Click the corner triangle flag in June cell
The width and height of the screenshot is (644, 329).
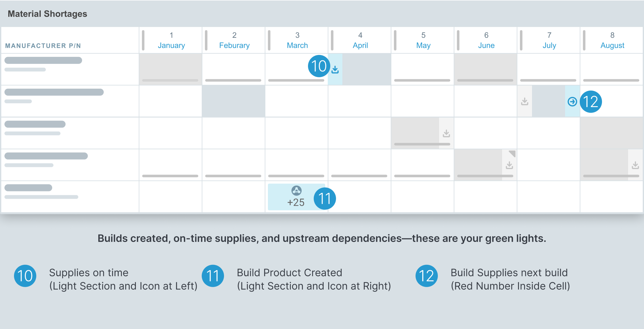[512, 154]
